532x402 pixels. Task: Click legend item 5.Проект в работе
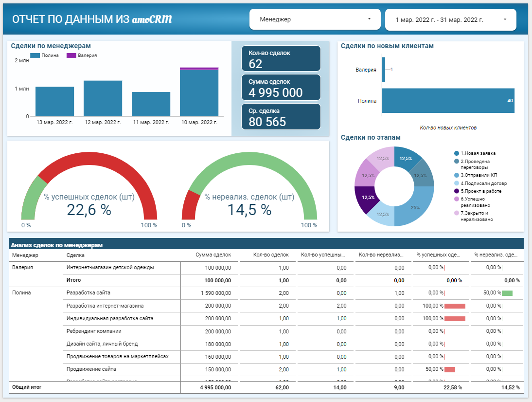(478, 191)
